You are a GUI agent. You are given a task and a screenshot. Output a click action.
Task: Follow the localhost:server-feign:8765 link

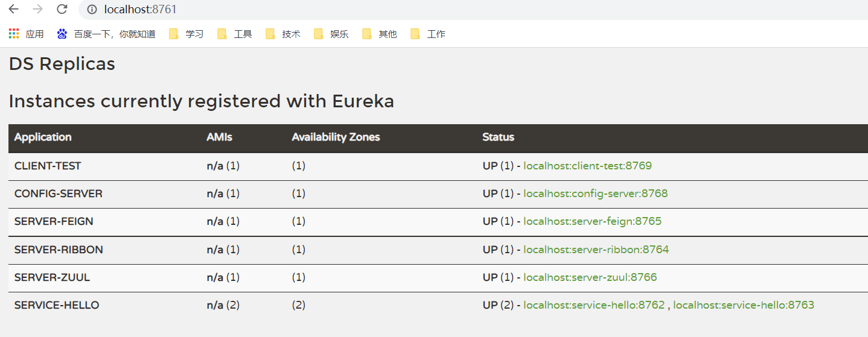[x=592, y=221]
